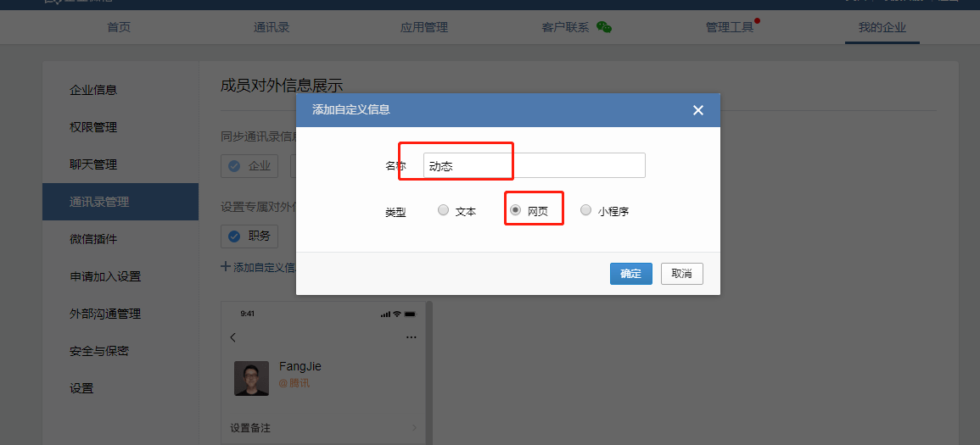The width and height of the screenshot is (980, 445).
Task: Switch to the 通讯录 tab
Action: (272, 27)
